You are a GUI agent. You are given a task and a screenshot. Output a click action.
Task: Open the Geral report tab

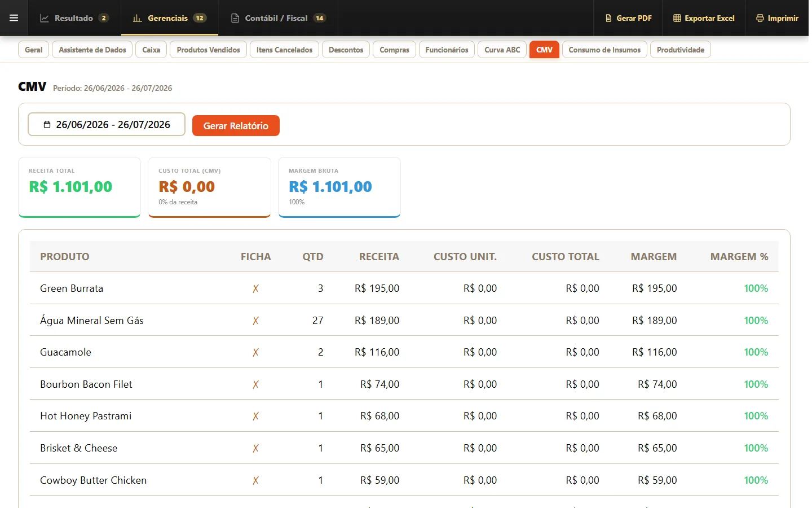34,50
